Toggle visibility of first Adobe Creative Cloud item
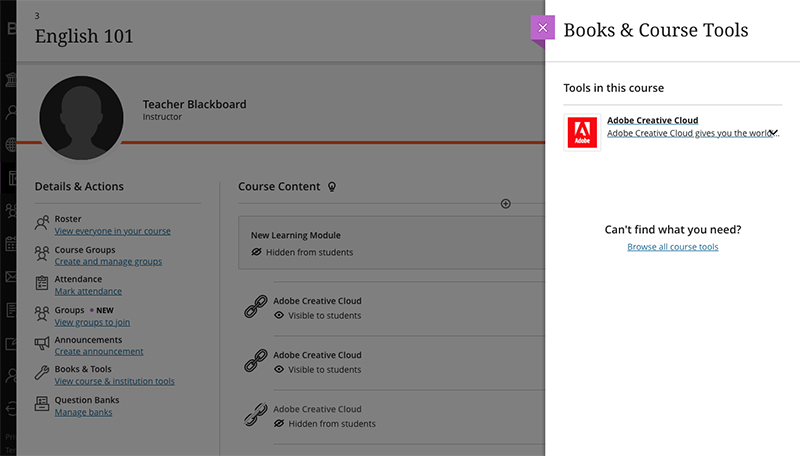The width and height of the screenshot is (800, 456). pyautogui.click(x=280, y=315)
